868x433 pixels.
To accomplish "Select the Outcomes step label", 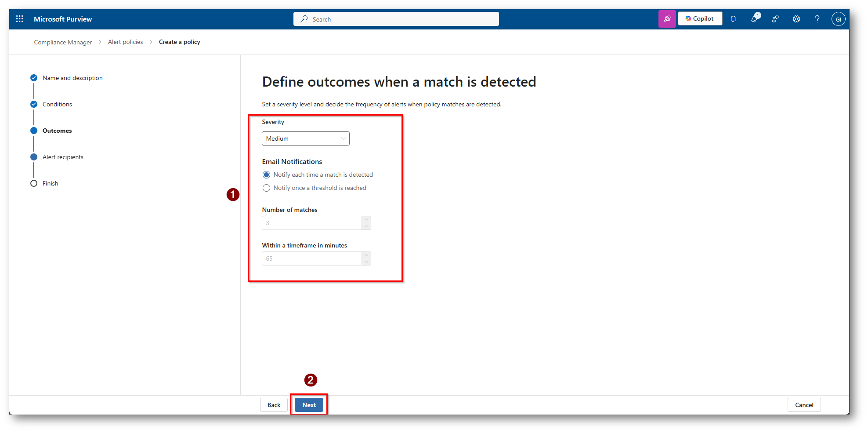I will tap(57, 131).
